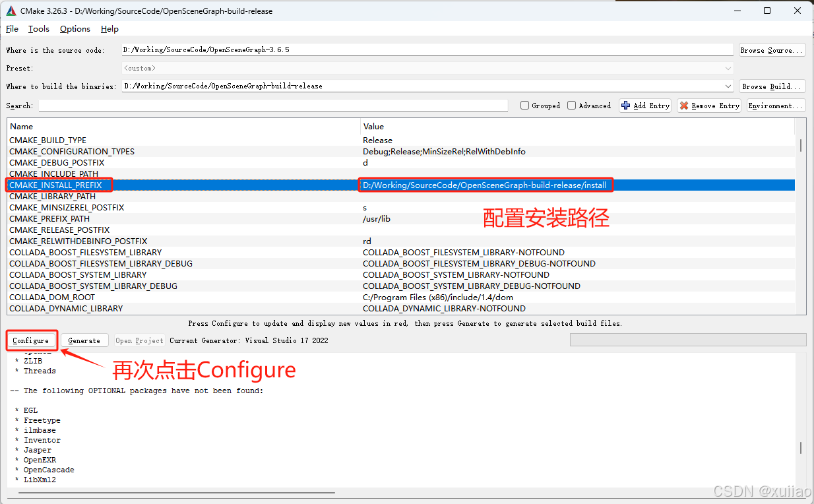Select the CMAKE_BUILD_TYPE row
Image resolution: width=814 pixels, height=504 pixels.
click(198, 140)
